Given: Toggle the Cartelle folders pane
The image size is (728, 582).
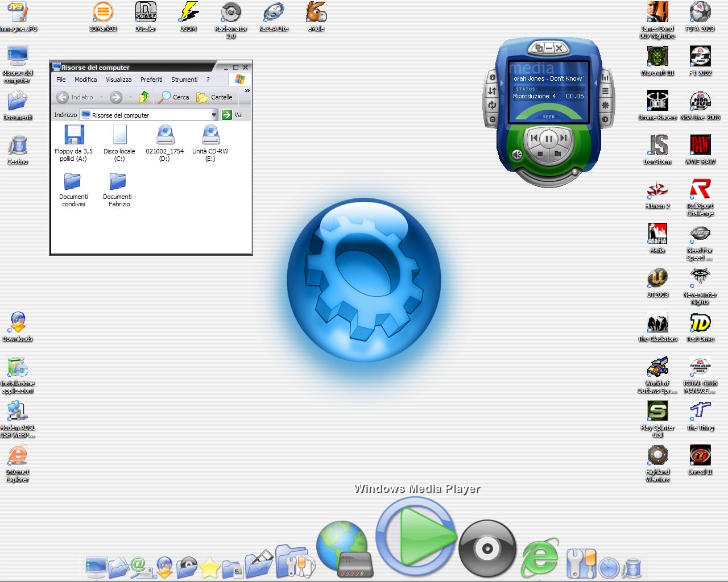Looking at the screenshot, I should coord(214,97).
